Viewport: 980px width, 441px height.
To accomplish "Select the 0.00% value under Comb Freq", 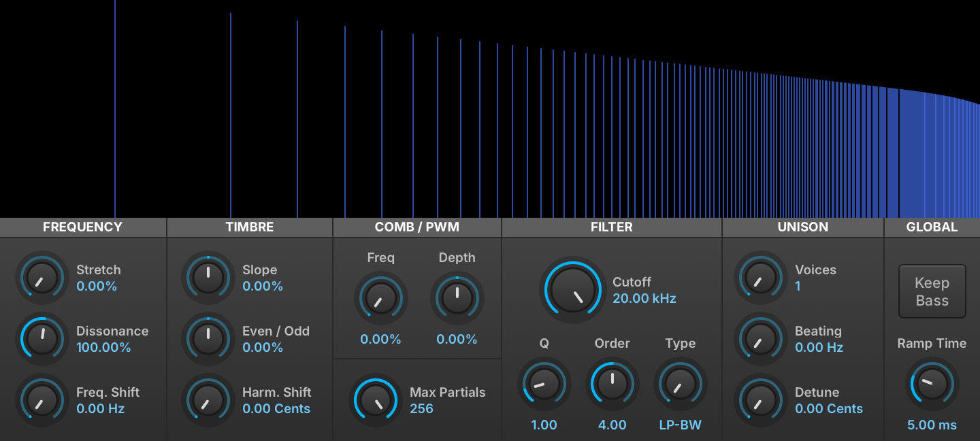I will pos(380,340).
